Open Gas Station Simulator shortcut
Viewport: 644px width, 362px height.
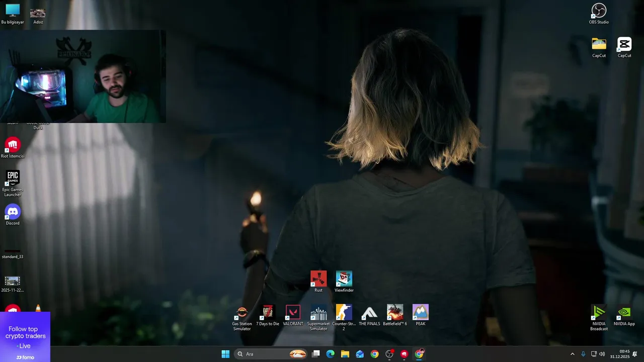(x=242, y=318)
